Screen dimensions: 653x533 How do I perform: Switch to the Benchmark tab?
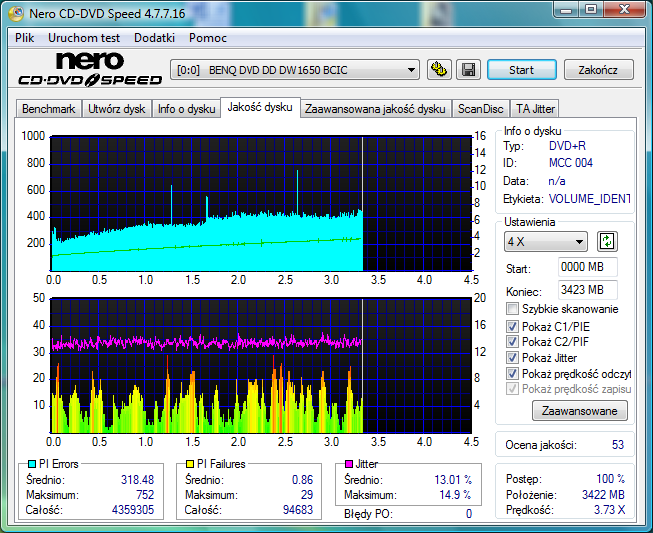coord(48,109)
